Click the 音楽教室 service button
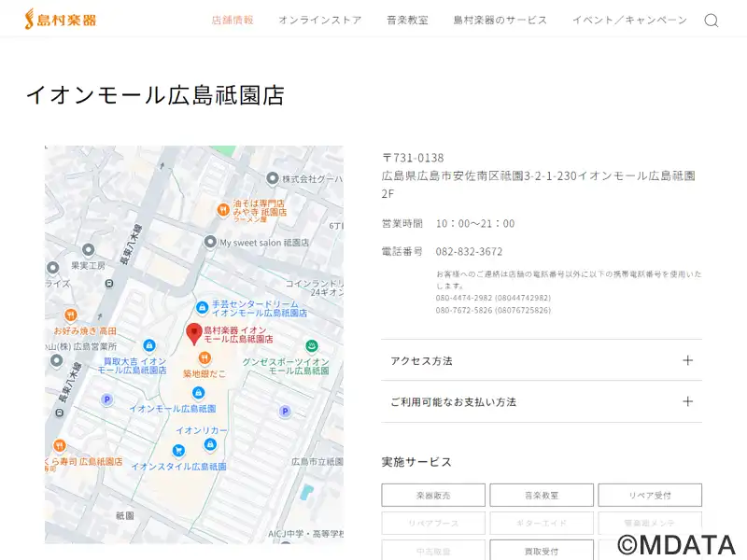 point(542,496)
